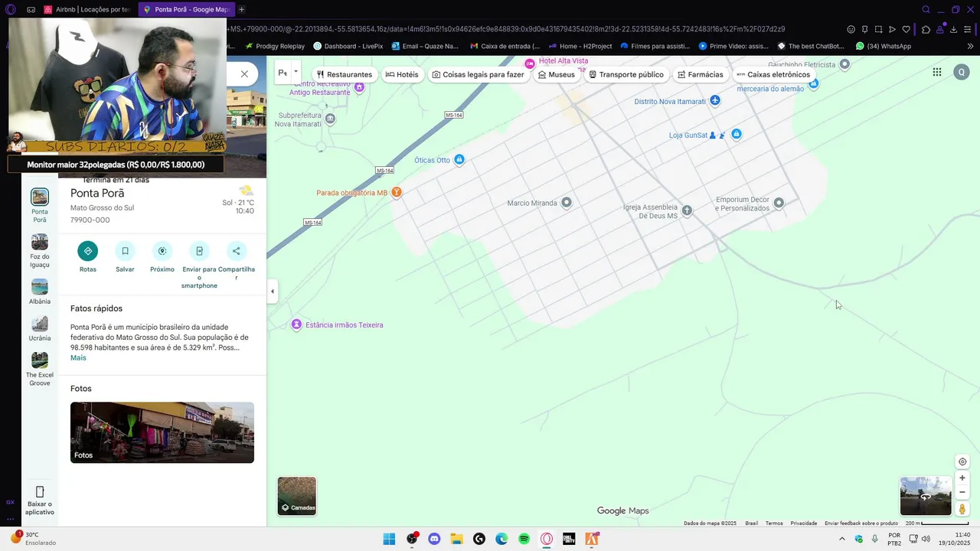Viewport: 980px width, 551px height.
Task: Click the Óticas Otto shop pin
Action: pos(459,160)
